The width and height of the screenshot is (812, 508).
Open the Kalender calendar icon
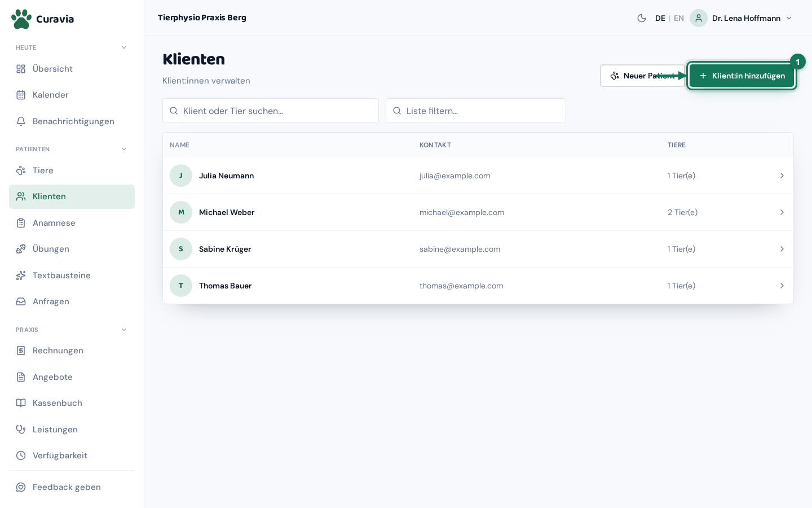click(x=21, y=95)
